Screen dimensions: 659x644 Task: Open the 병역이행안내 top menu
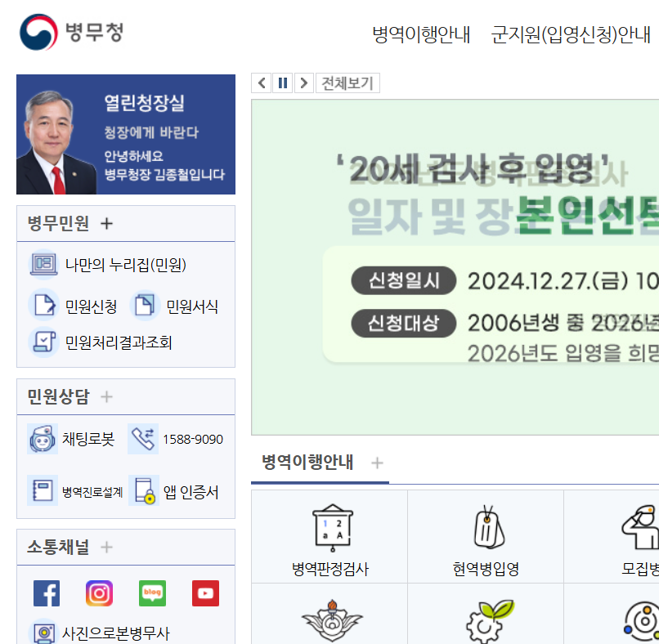click(421, 34)
